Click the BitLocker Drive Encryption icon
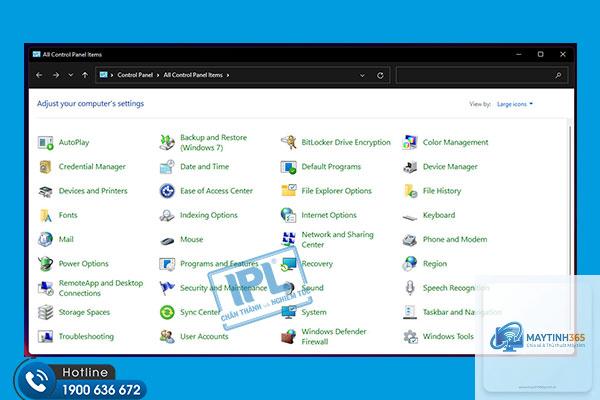This screenshot has width=600, height=400. point(288,142)
